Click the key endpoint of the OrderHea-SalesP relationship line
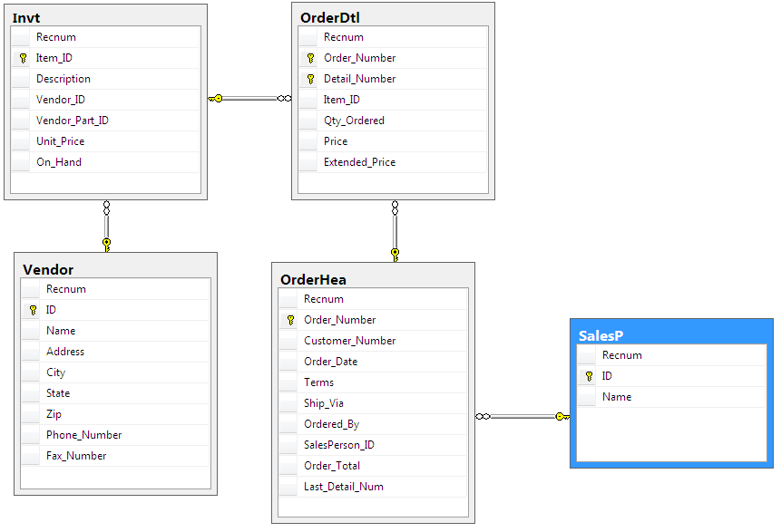The image size is (781, 532). pos(561,416)
